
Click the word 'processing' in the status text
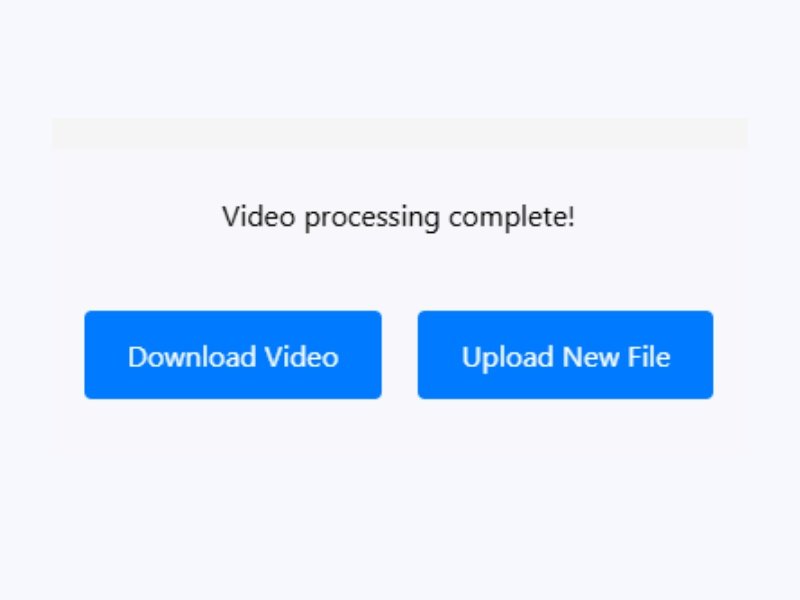pos(372,218)
